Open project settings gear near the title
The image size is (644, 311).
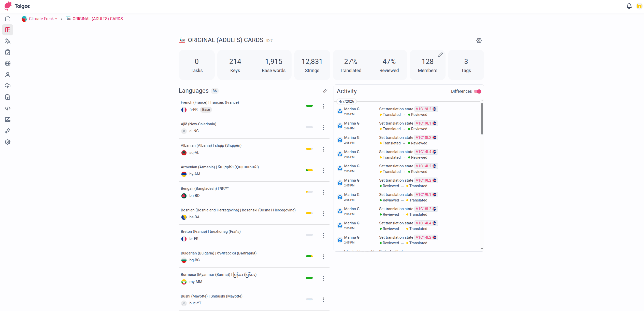coord(479,40)
